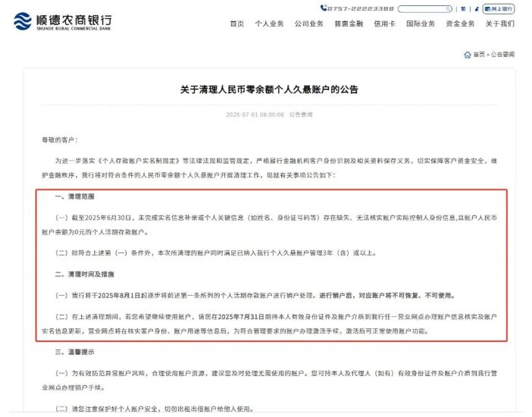Click the greeting text 尊敬的客户:
Image resolution: width=532 pixels, height=417 pixels.
point(60,140)
